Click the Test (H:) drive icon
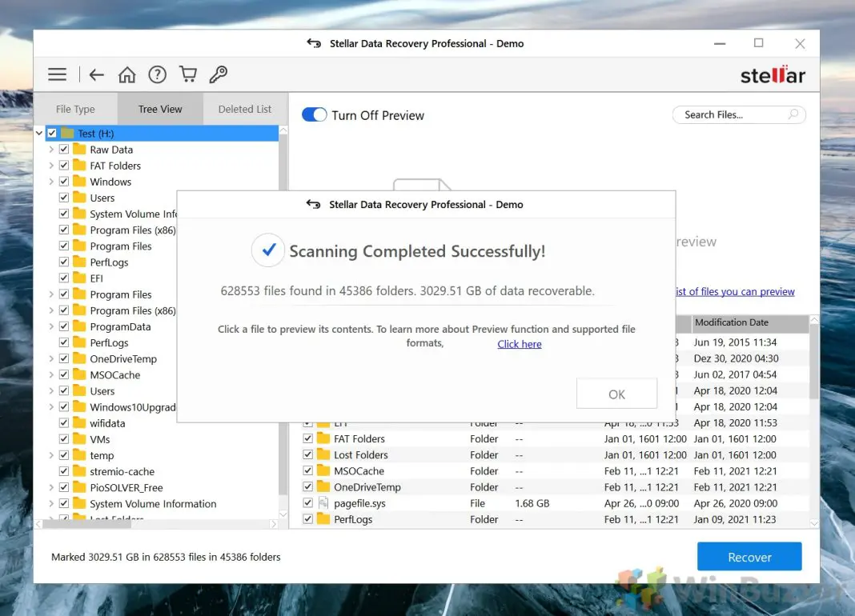 (x=67, y=133)
